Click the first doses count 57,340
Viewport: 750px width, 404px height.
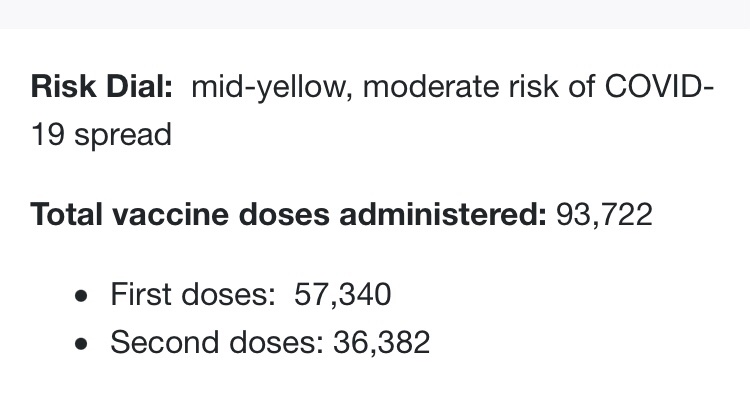[342, 295]
